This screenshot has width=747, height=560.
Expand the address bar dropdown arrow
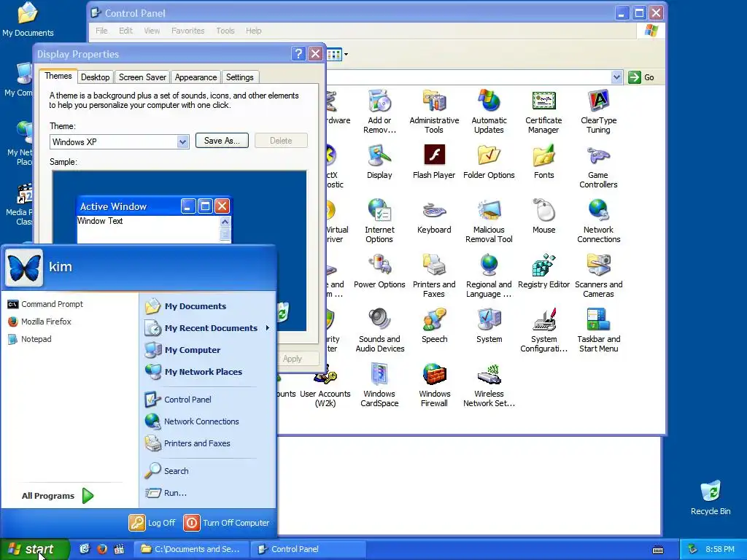click(616, 77)
